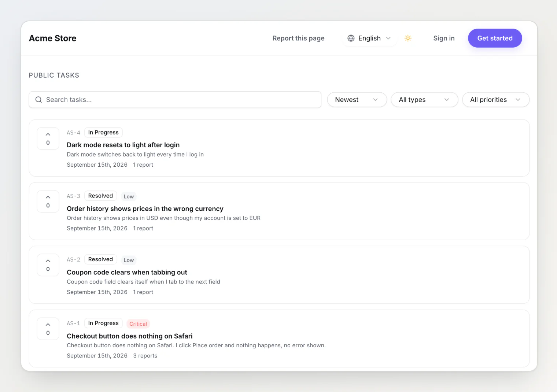This screenshot has width=557, height=392.
Task: Click the Sign in link
Action: [444, 38]
